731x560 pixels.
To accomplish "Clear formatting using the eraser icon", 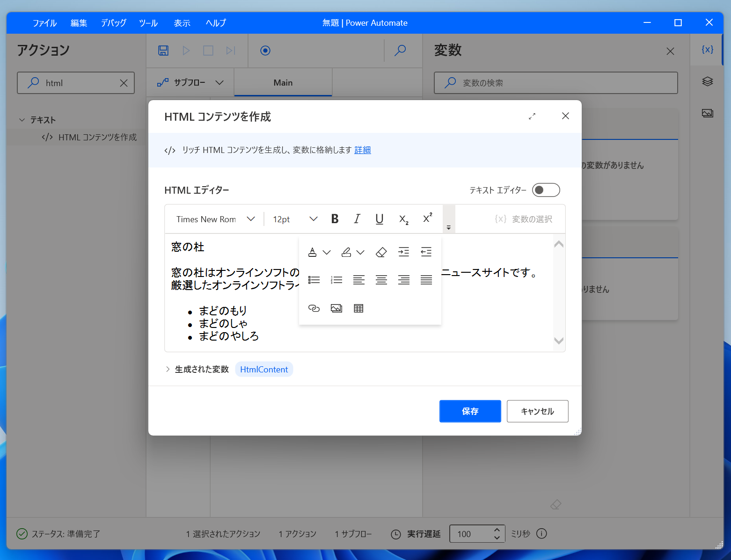I will tap(381, 252).
